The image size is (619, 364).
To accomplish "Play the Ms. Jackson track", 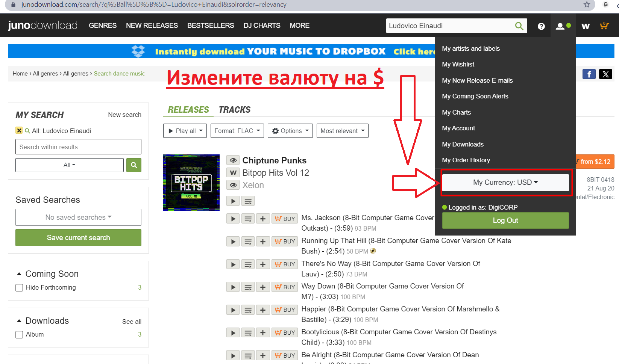I will click(x=233, y=219).
